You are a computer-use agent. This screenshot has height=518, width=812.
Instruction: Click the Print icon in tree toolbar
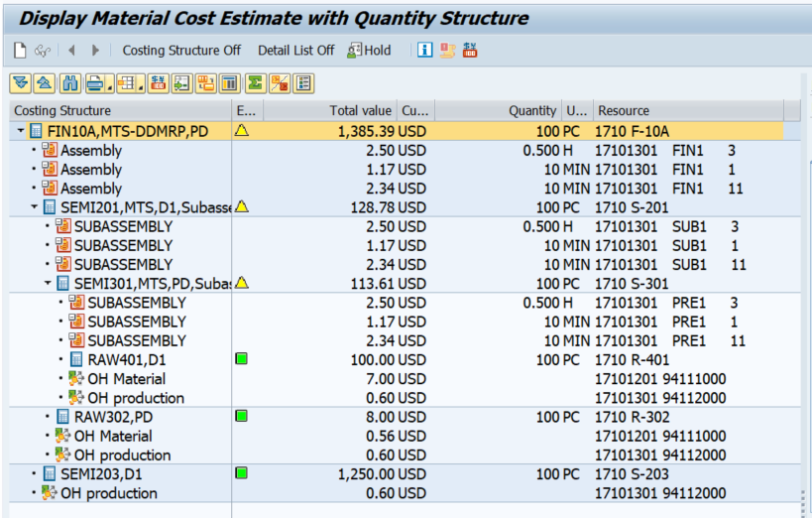93,83
